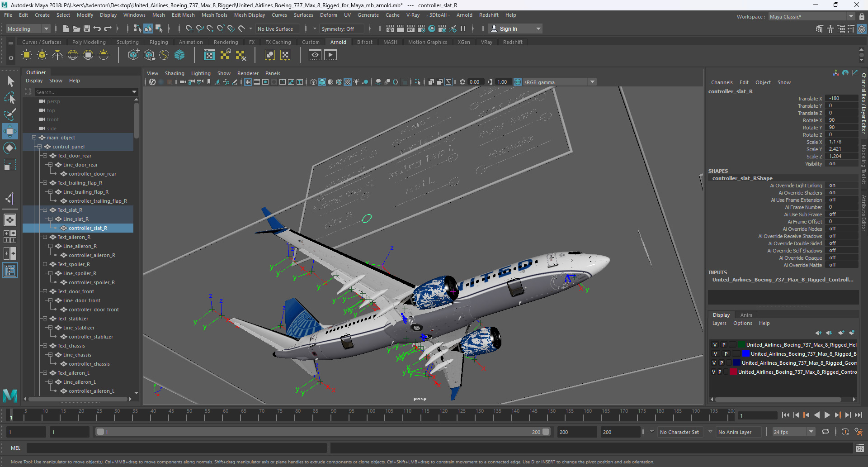Toggle playback P of Rigged_Geom layer
The image size is (868, 467).
pos(722,363)
